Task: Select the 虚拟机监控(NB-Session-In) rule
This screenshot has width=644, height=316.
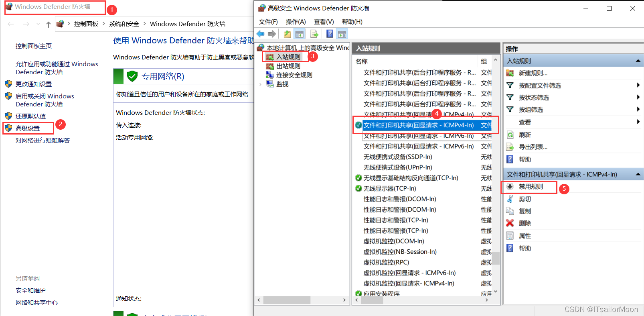Action: [400, 252]
